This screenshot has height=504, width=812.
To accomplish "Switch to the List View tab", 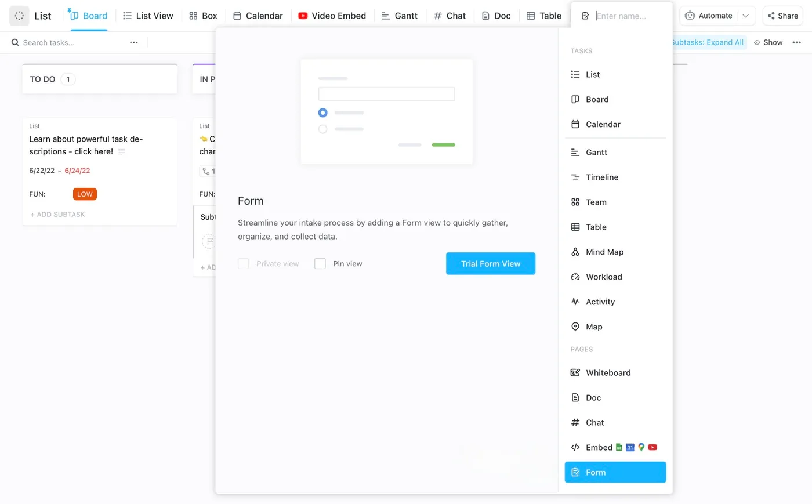I will [x=148, y=16].
